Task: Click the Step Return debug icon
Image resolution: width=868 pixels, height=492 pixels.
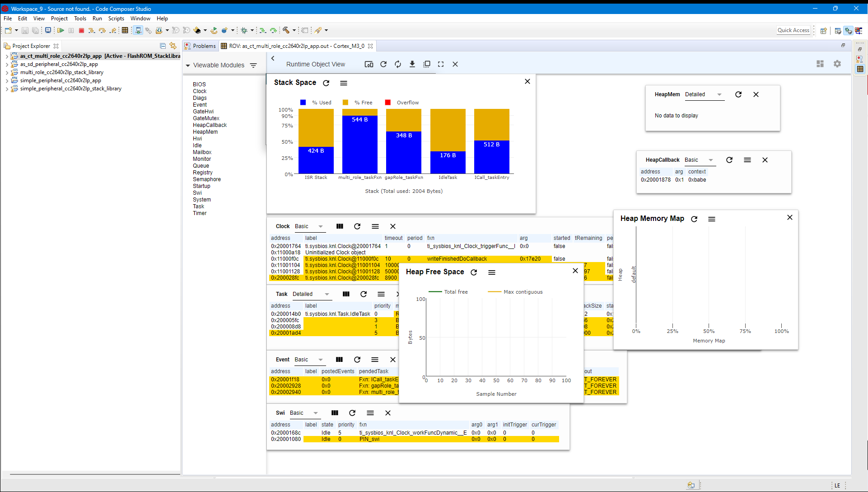Action: 113,30
